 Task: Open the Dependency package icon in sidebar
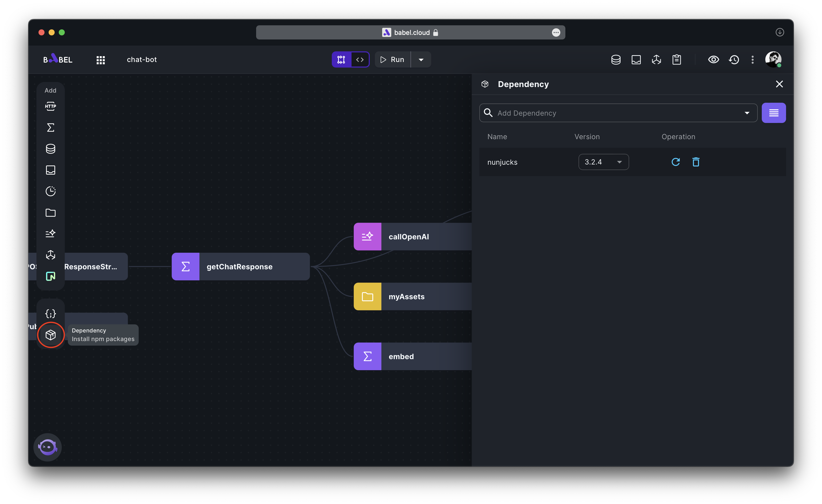point(50,334)
